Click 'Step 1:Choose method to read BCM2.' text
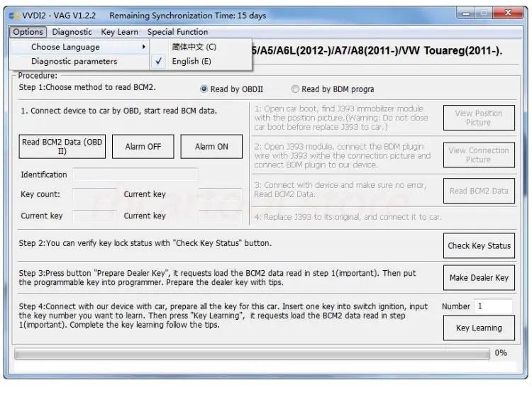The image size is (532, 395). pyautogui.click(x=87, y=87)
